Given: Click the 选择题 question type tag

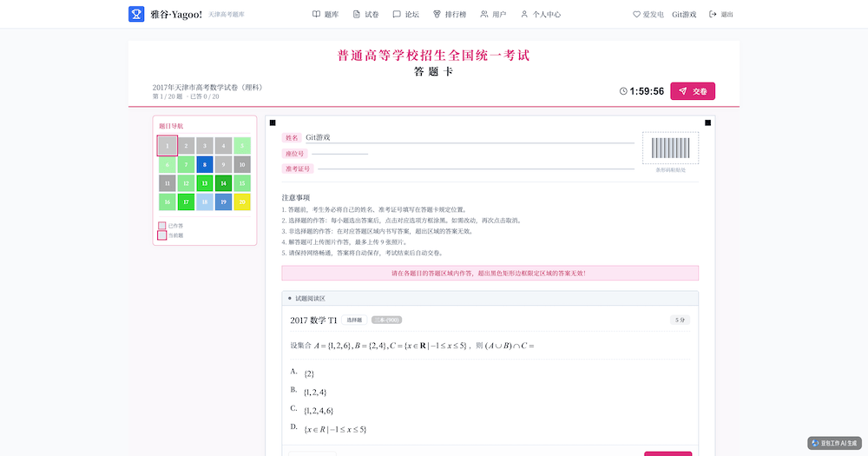Looking at the screenshot, I should [x=354, y=320].
